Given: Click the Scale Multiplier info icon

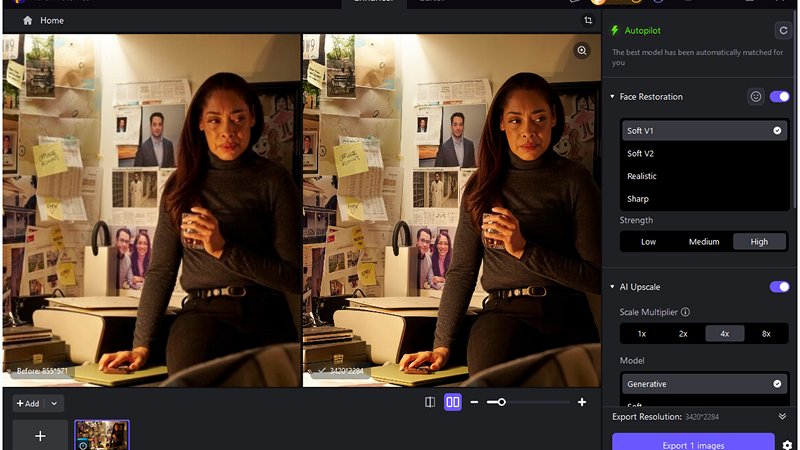Looking at the screenshot, I should tap(685, 312).
